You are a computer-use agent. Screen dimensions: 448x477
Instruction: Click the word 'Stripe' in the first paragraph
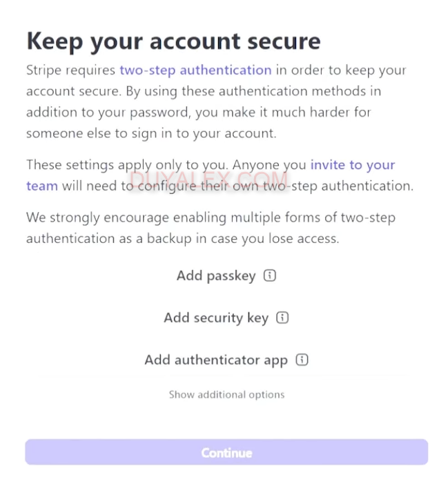44,70
